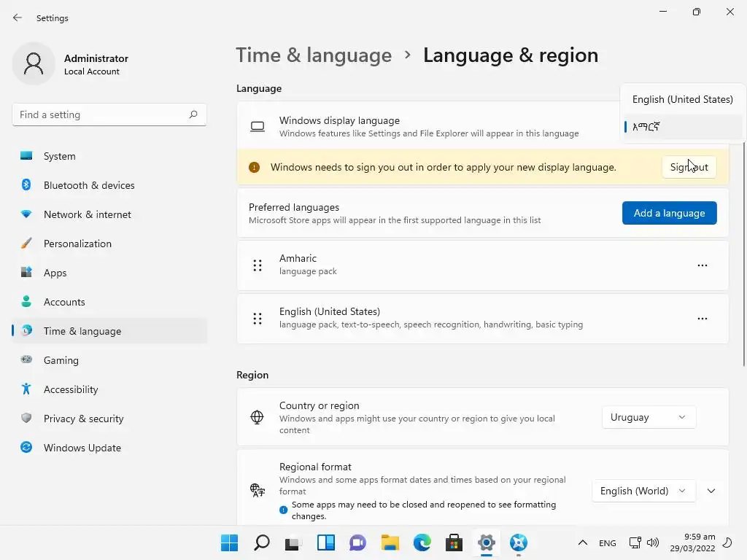
Task: Select English (United States) display language option
Action: tap(682, 99)
